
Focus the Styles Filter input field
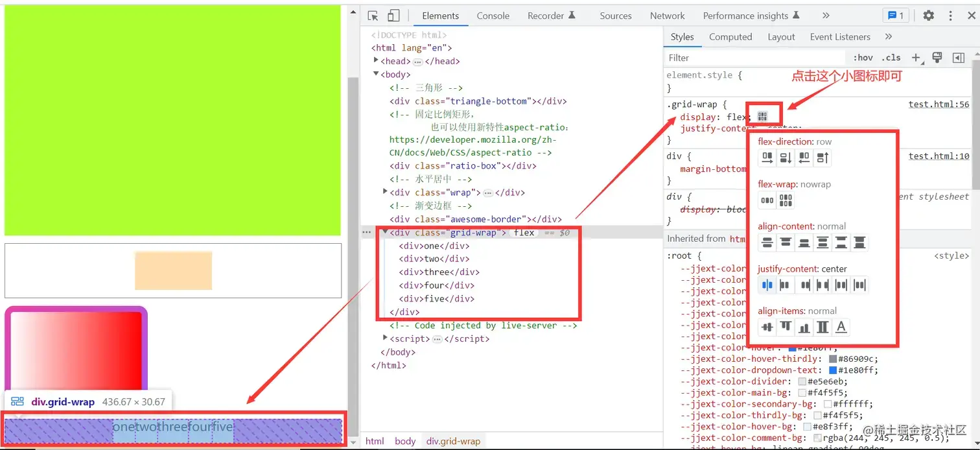(755, 58)
